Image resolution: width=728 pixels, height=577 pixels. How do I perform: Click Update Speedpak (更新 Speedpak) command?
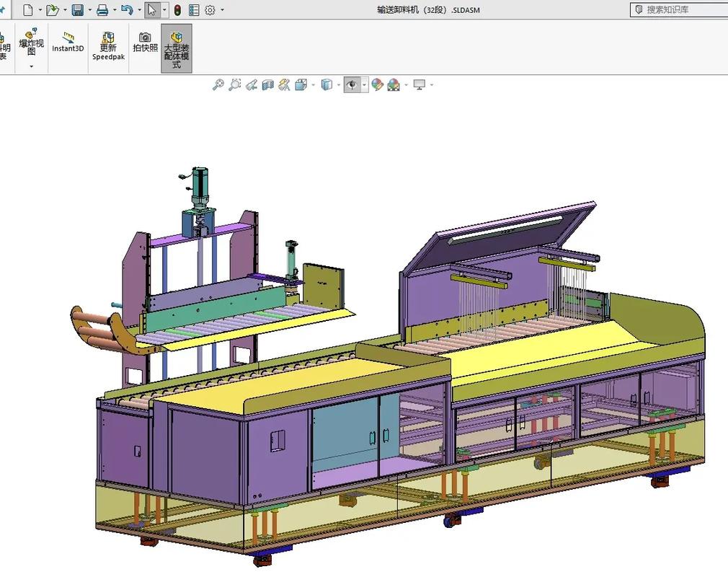108,45
